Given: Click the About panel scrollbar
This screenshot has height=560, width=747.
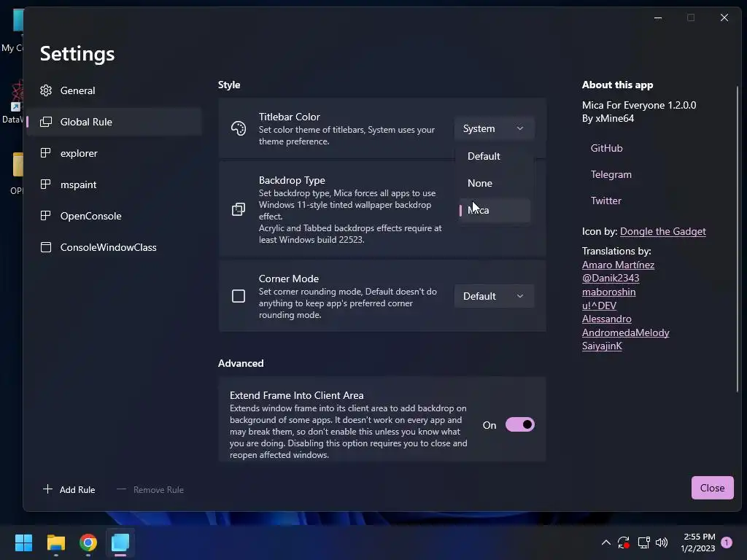Looking at the screenshot, I should click(737, 238).
